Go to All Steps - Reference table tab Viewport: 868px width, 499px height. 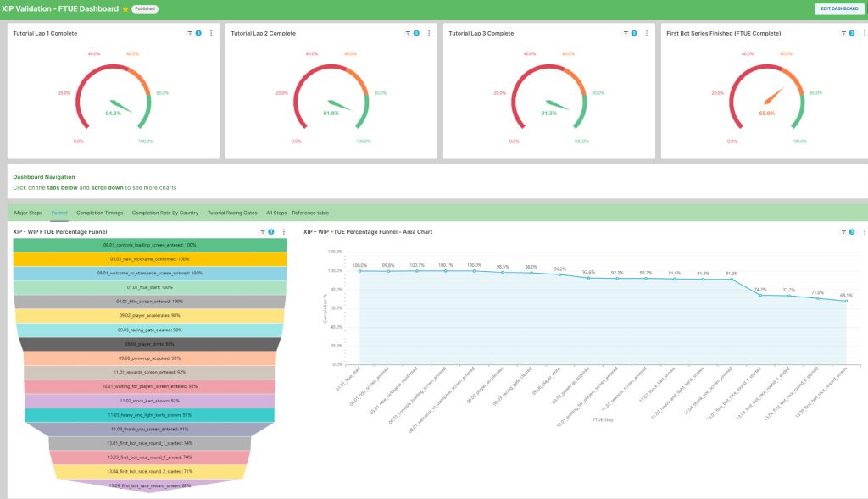[x=298, y=213]
